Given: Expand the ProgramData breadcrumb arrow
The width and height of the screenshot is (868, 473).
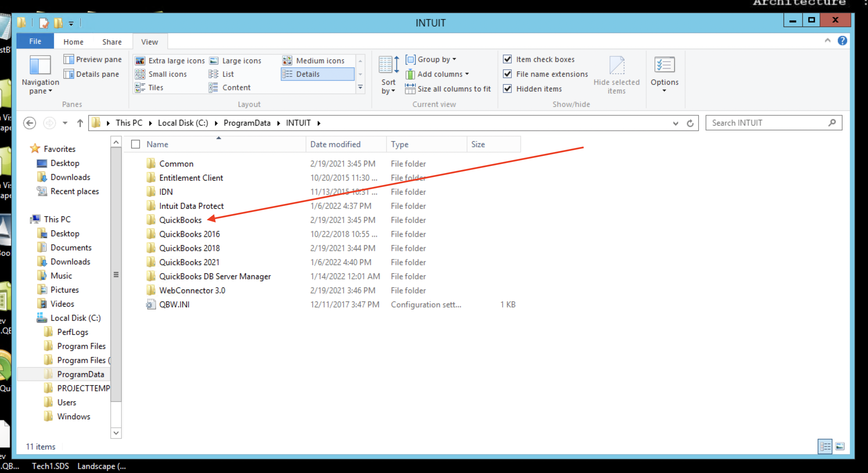Looking at the screenshot, I should tap(279, 123).
